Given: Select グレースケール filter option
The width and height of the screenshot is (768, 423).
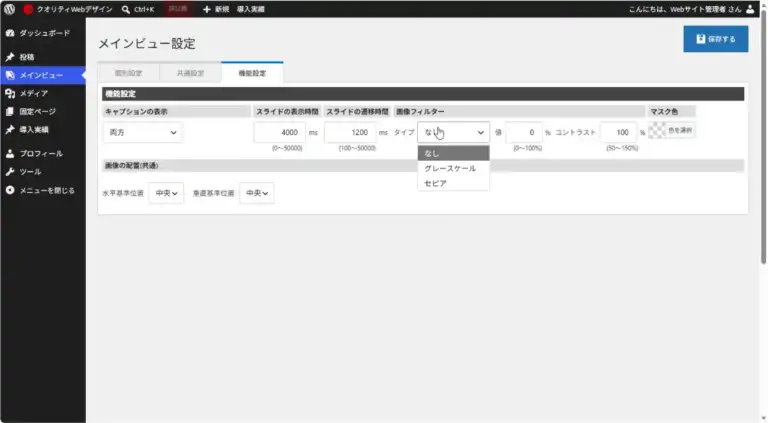Looking at the screenshot, I should coord(454,168).
